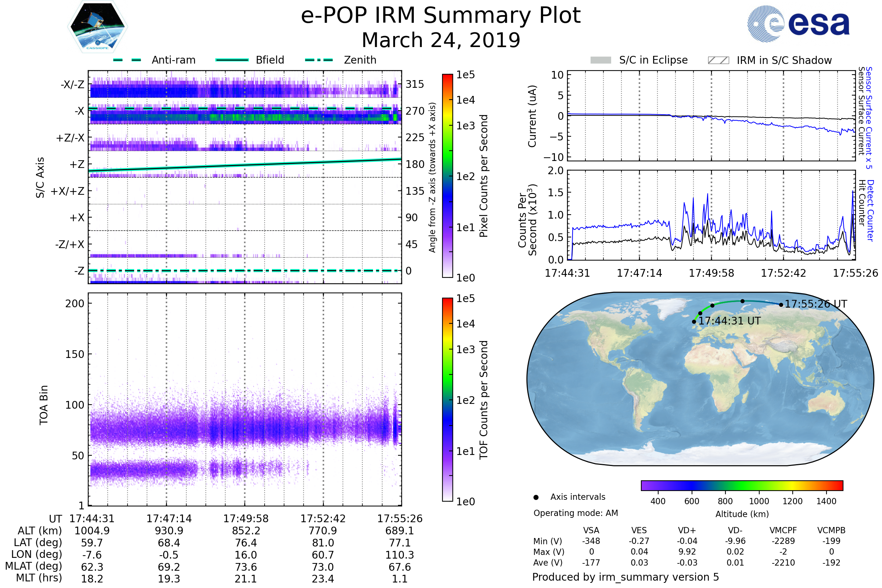Viewport: 882px width, 588px height.
Task: Click the Pixel Counts per Second colorbar
Action: click(x=447, y=176)
